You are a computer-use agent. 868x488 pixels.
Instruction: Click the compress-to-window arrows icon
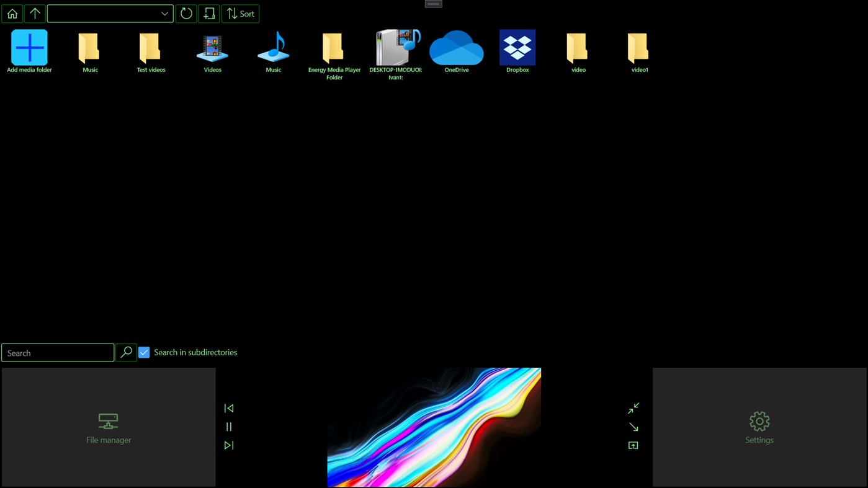tap(633, 407)
